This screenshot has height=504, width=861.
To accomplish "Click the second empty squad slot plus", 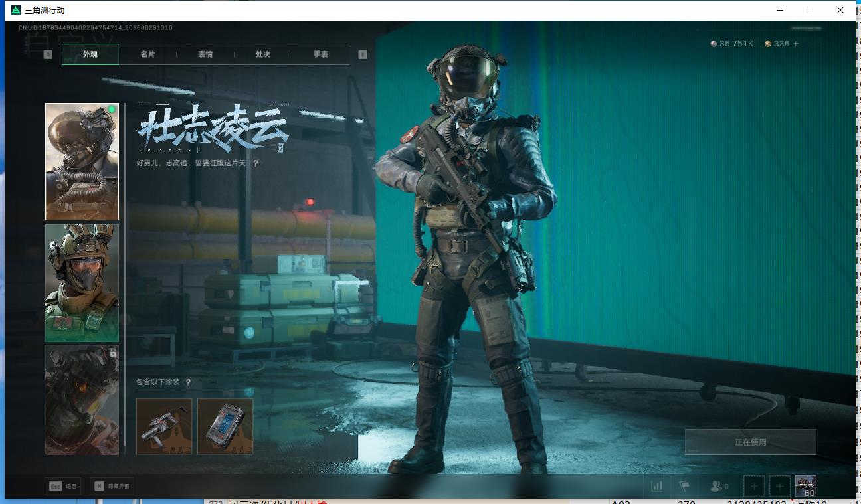I will pyautogui.click(x=780, y=486).
